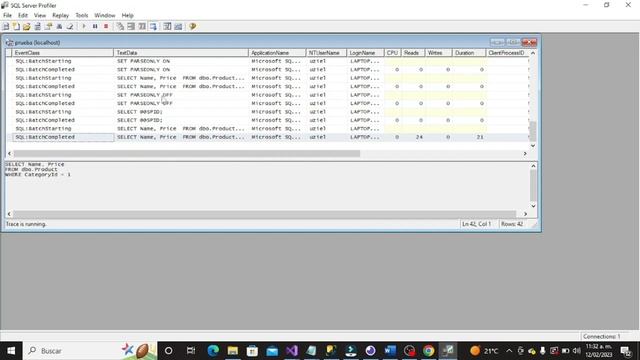Open the taskbar notification center icon
Viewport: 640px width, 360px height.
[626, 351]
